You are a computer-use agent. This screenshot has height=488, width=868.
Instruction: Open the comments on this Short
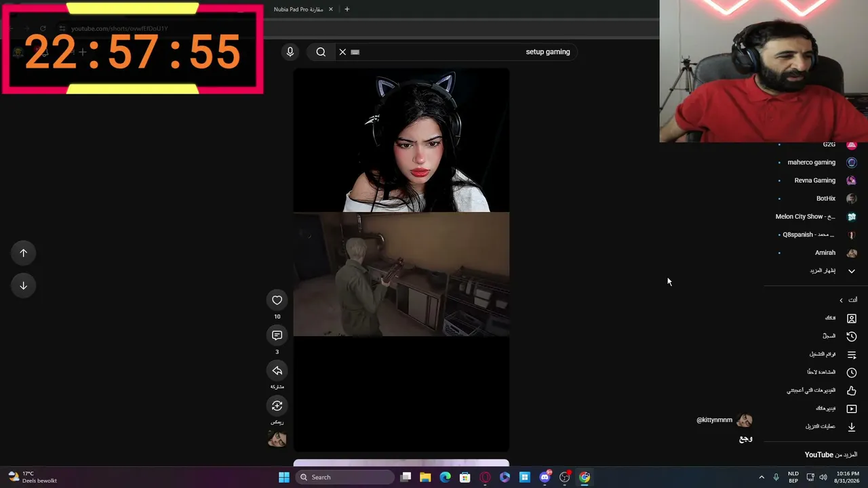pyautogui.click(x=277, y=335)
